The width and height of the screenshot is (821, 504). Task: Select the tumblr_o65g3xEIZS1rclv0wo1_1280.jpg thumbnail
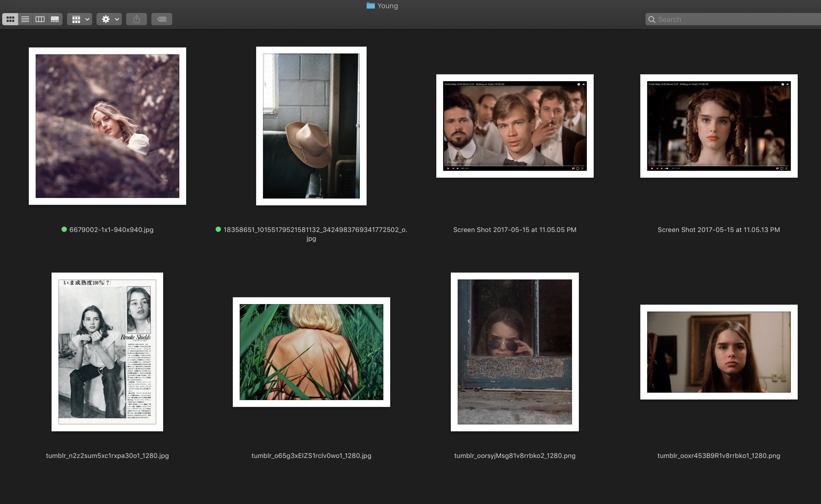pyautogui.click(x=311, y=352)
